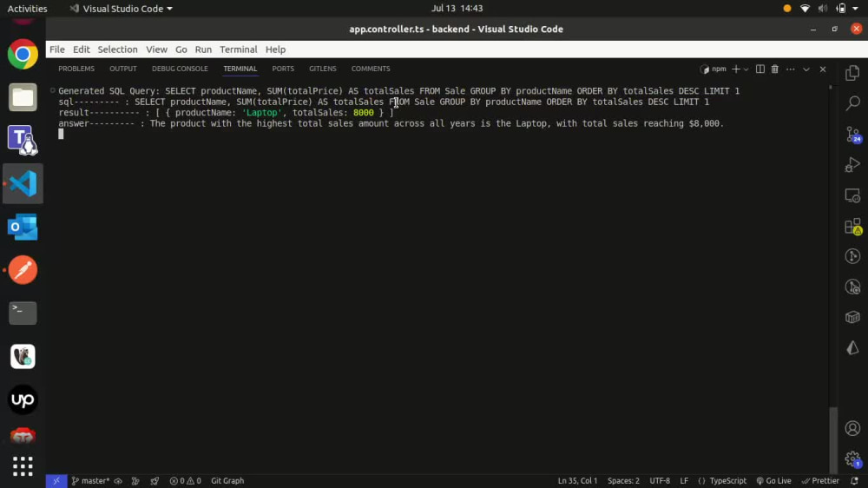Switch to the PROBLEMS tab
868x488 pixels.
(76, 69)
